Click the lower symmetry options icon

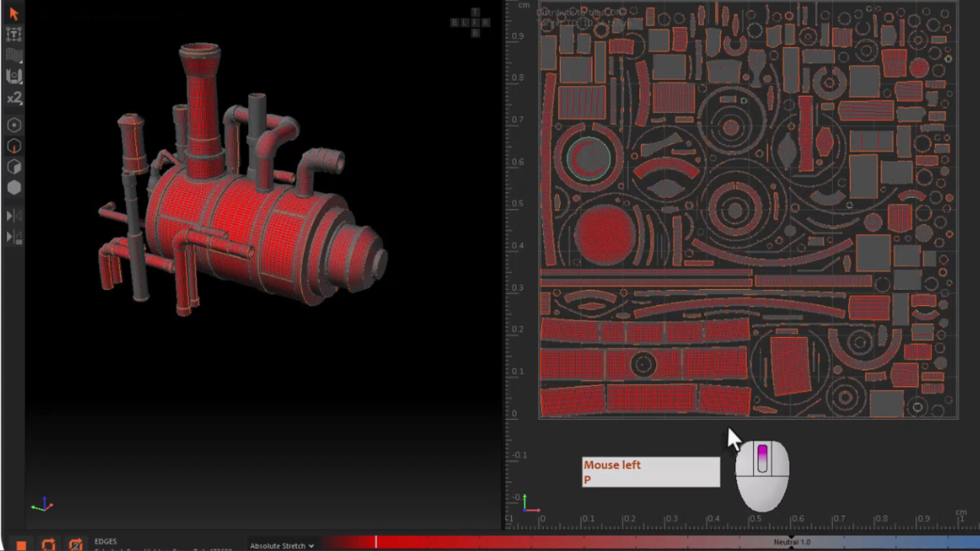click(14, 236)
